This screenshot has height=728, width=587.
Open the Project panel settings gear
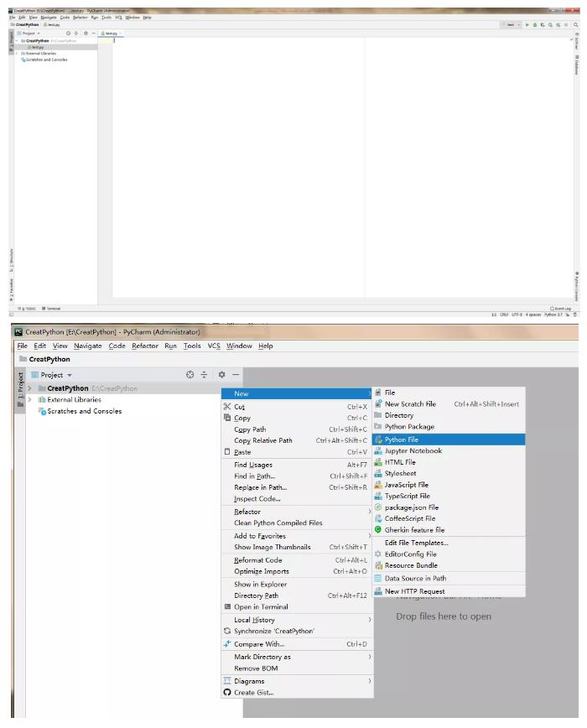[x=222, y=374]
